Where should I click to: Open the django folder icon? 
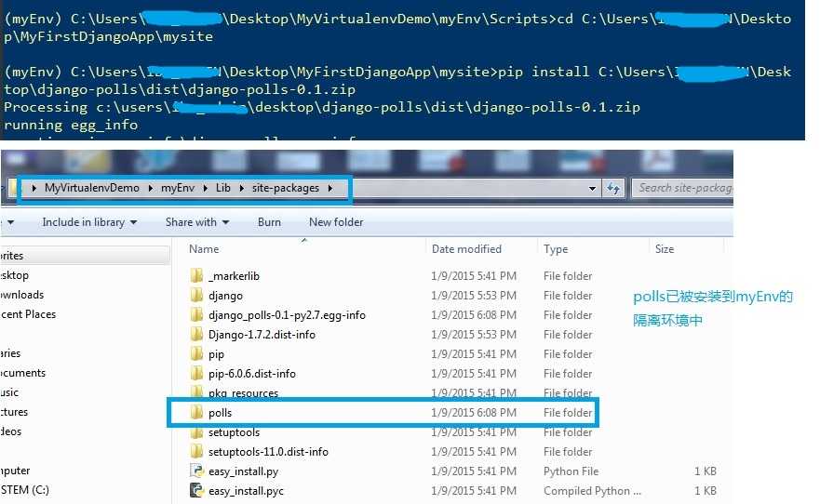[x=196, y=295]
